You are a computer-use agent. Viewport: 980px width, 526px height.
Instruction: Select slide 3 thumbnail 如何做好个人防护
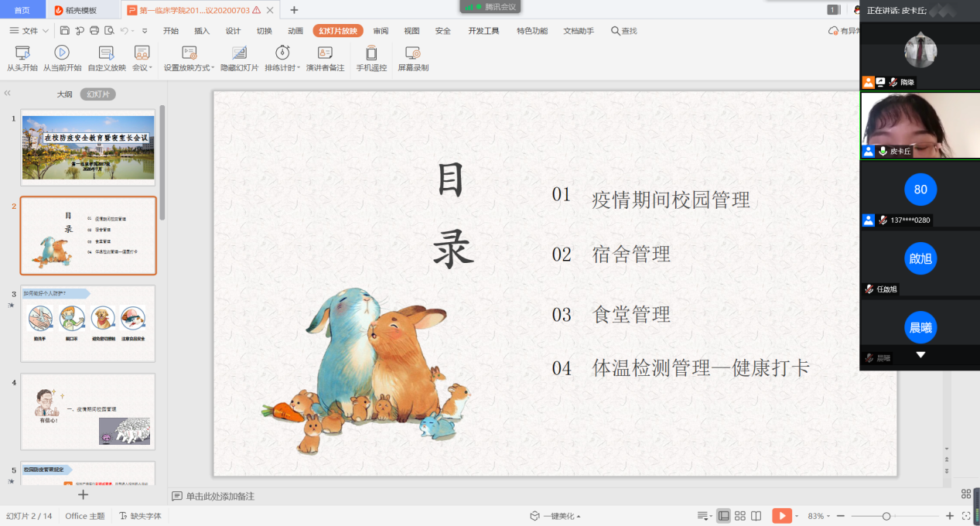(88, 323)
